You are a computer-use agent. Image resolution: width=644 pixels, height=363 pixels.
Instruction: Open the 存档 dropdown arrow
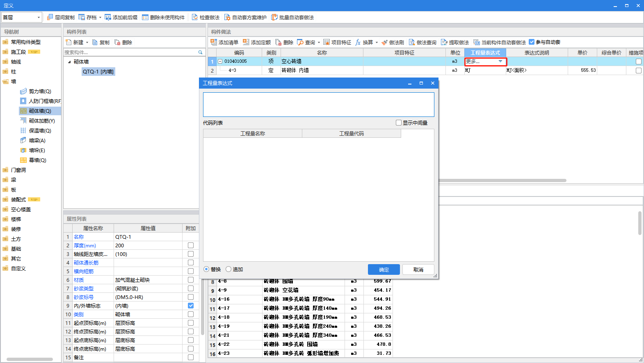(100, 18)
